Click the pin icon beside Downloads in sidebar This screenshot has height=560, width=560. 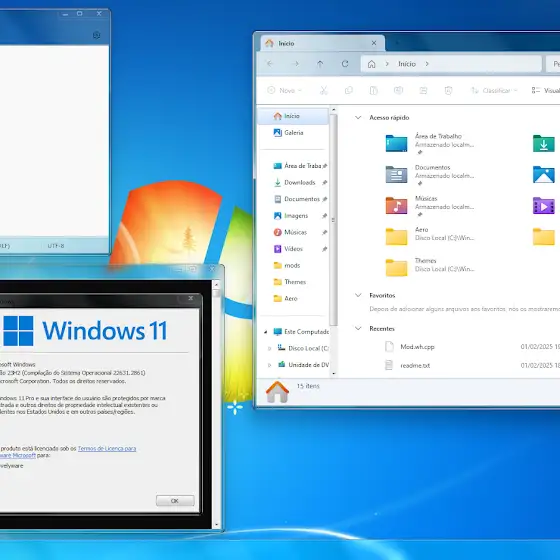point(324,182)
